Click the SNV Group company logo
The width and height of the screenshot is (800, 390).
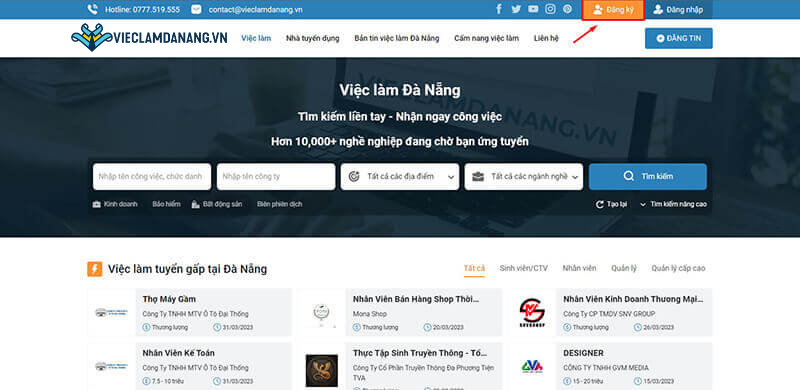(x=532, y=312)
